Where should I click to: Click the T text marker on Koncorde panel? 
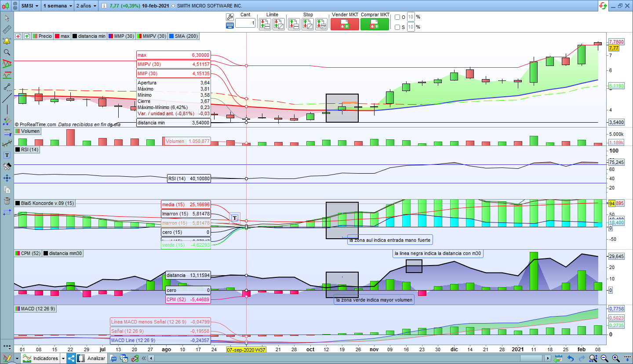point(235,218)
